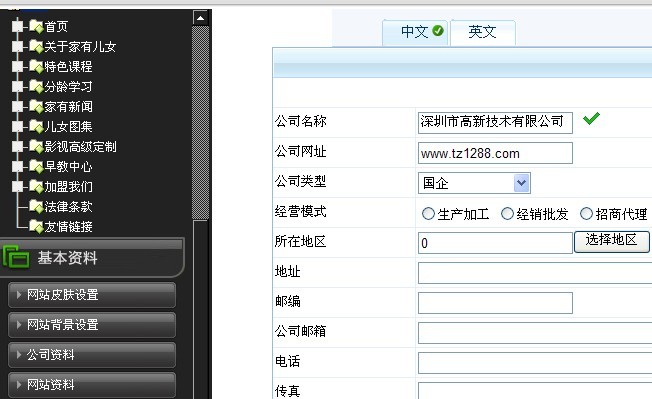Click the 选择地区 button
Viewport: 652px width, 399px height.
[x=612, y=241]
